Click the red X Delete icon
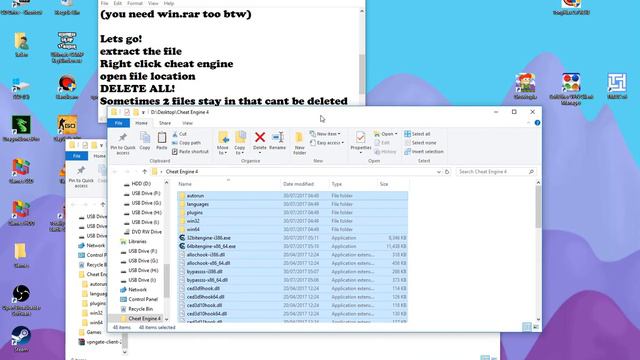 [x=260, y=138]
